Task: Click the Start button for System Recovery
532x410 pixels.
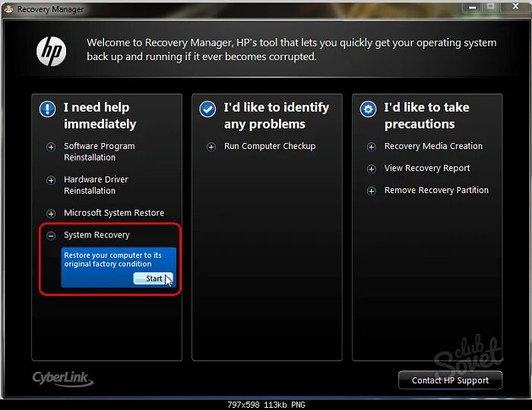Action: click(153, 278)
